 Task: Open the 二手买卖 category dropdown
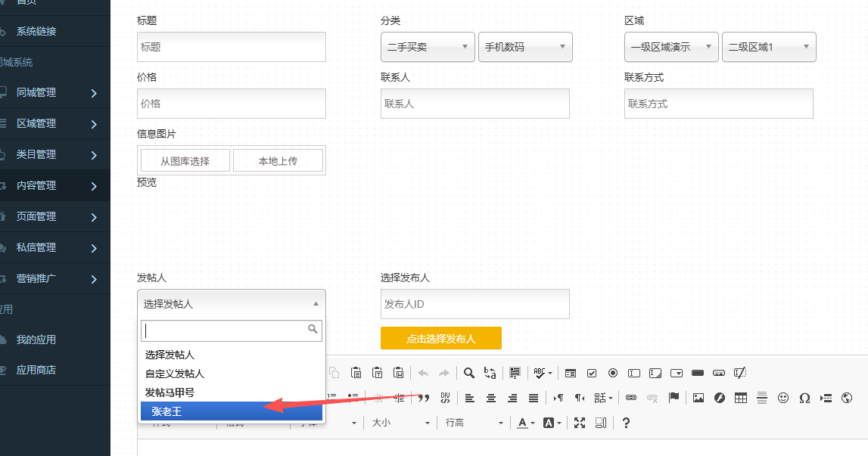point(428,47)
